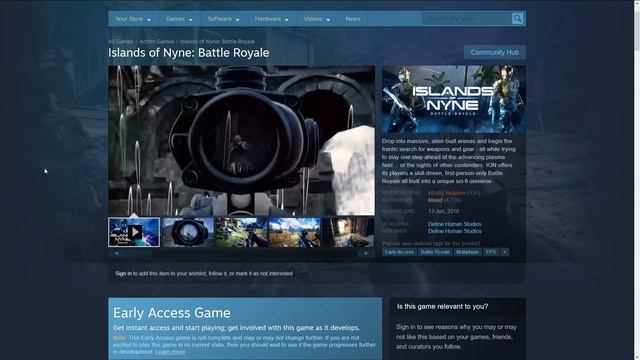Navigate to All Games breadcrumb
This screenshot has width=640, height=360.
point(121,42)
